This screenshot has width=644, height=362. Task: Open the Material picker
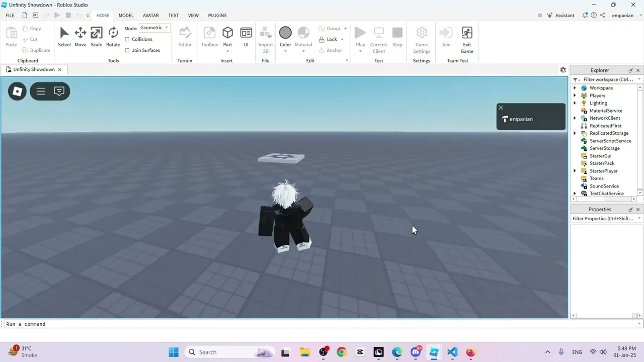(303, 33)
